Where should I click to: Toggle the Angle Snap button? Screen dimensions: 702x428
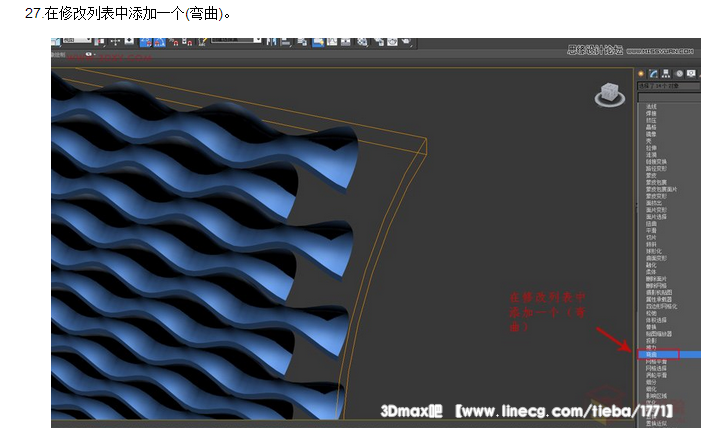[x=159, y=42]
